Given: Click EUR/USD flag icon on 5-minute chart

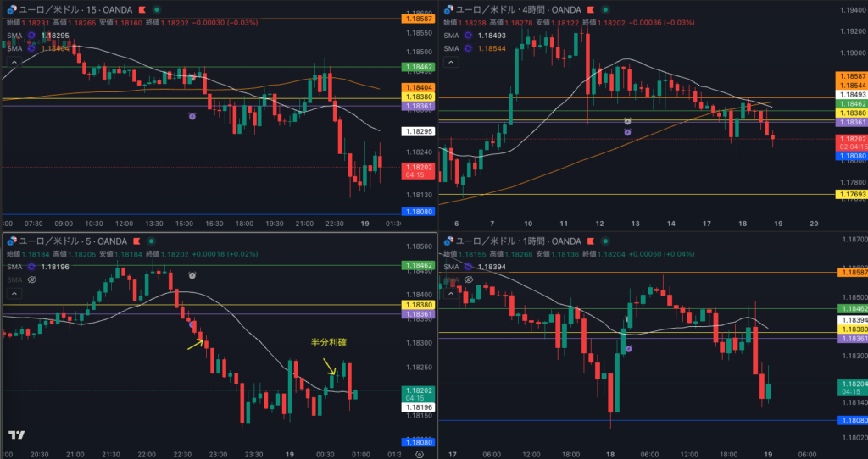Looking at the screenshot, I should (12, 241).
